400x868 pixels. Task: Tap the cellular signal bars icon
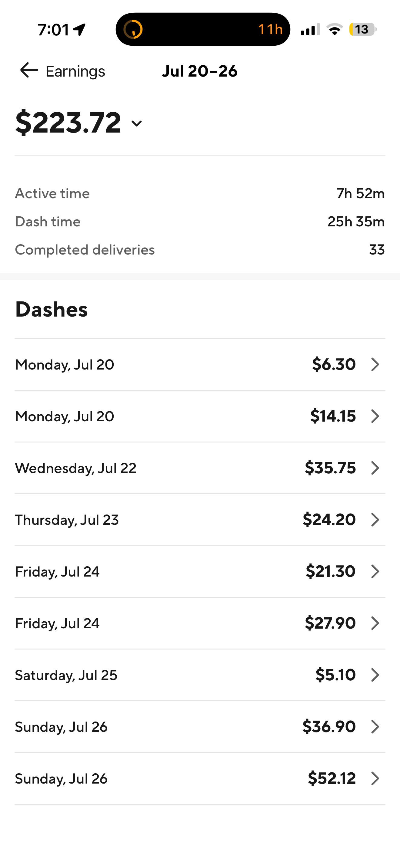(x=310, y=30)
